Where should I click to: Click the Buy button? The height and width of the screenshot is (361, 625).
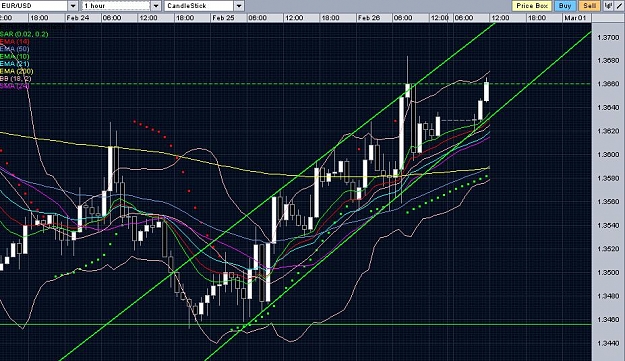[x=565, y=6]
